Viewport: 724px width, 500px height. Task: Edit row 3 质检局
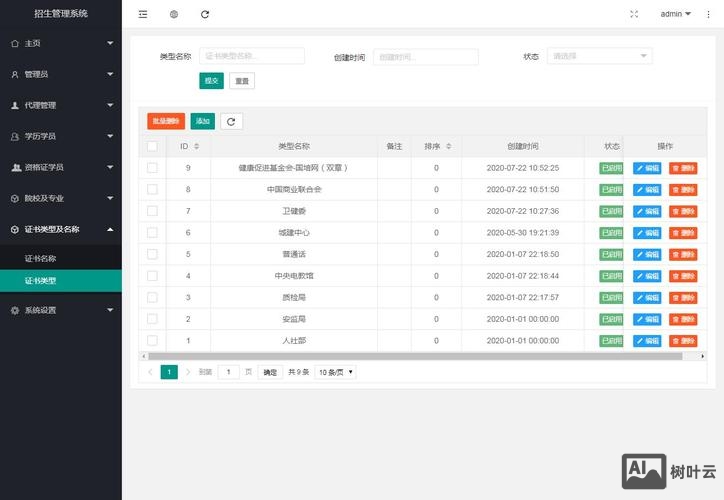(647, 298)
